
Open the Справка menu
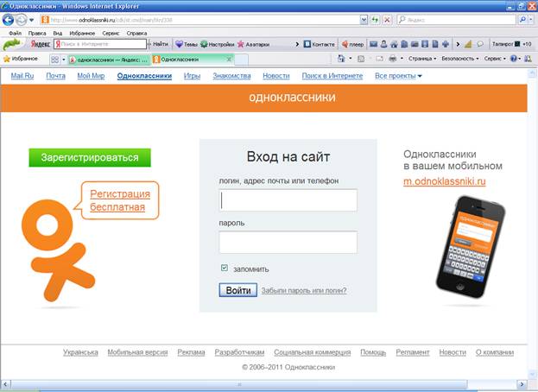click(x=136, y=34)
